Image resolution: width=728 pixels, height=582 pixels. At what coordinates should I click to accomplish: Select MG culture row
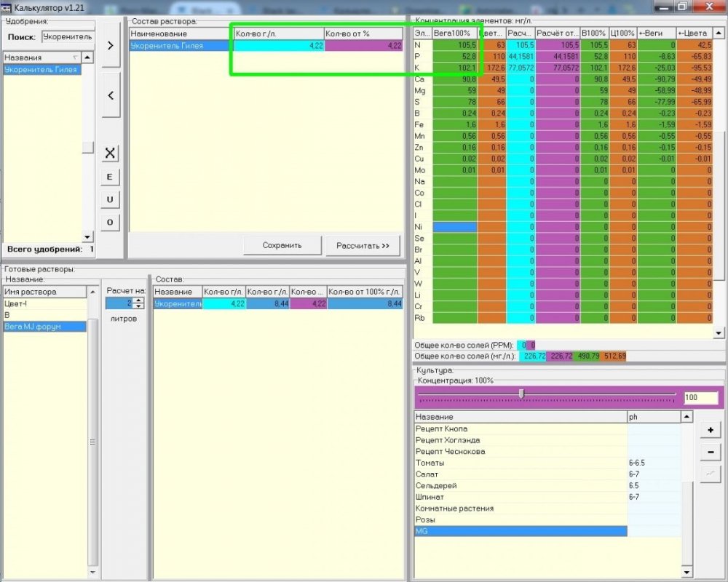pyautogui.click(x=521, y=531)
